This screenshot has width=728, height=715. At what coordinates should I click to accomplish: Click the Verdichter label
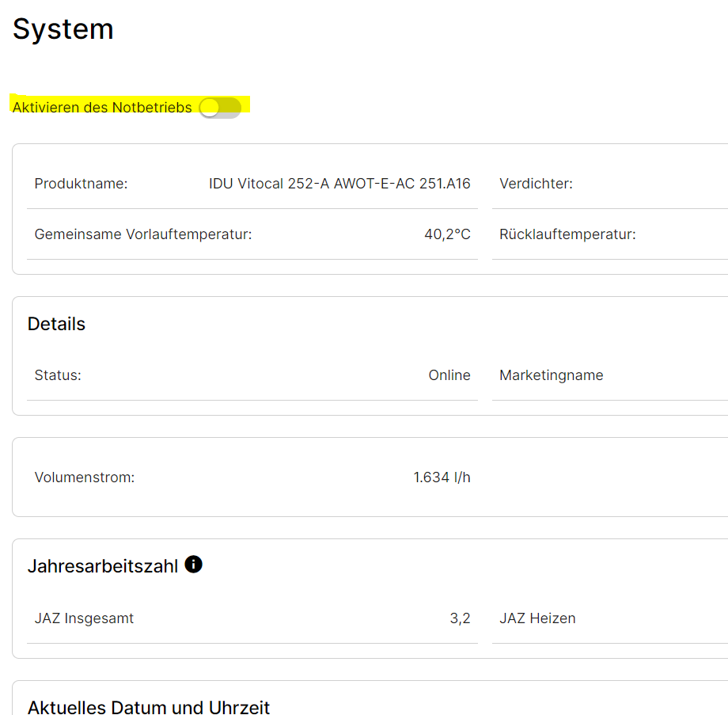coord(536,184)
